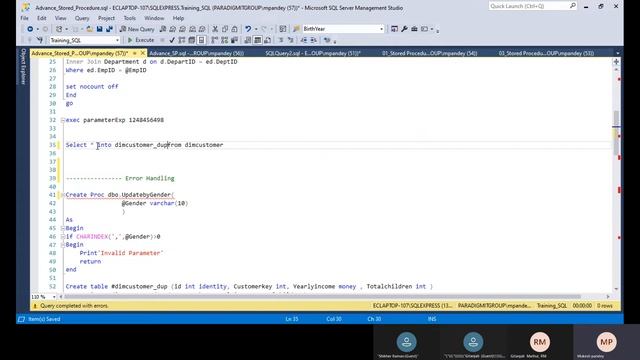
Task: Click the New Query button
Action: click(x=137, y=29)
